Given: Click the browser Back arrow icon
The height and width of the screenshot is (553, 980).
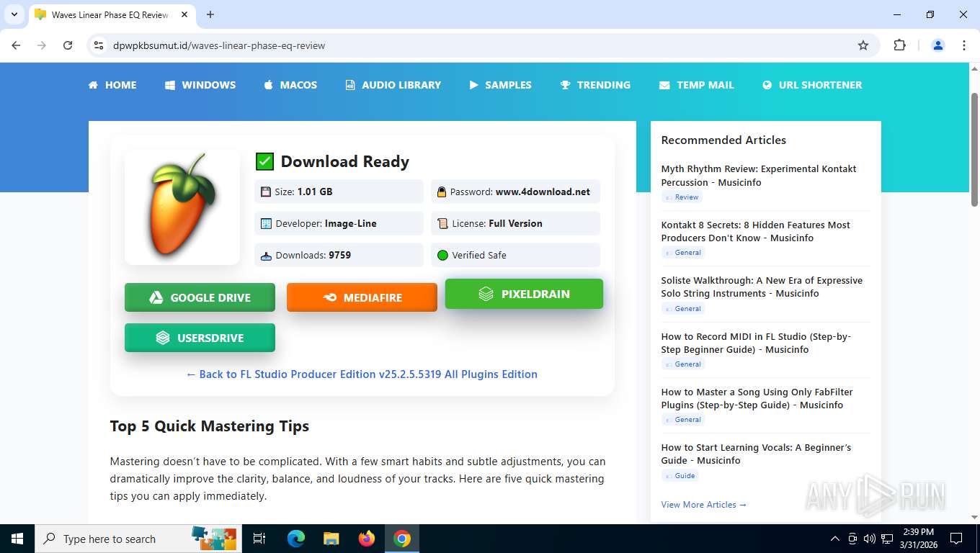Looking at the screenshot, I should pyautogui.click(x=16, y=45).
